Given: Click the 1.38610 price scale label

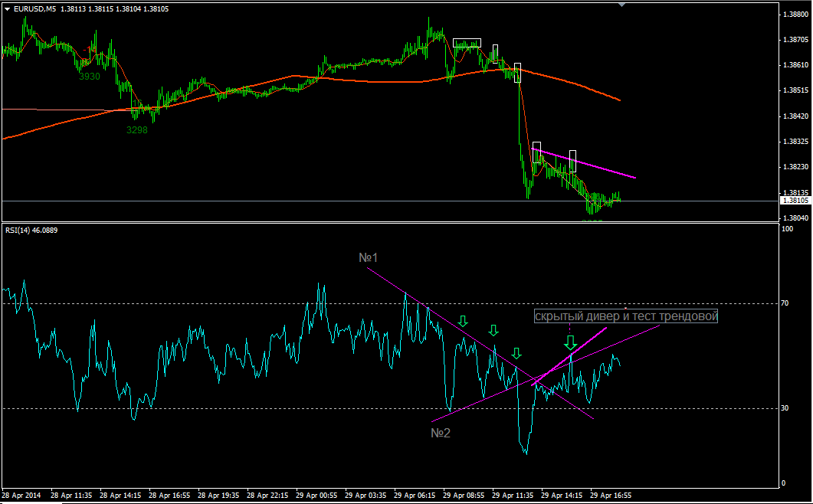Looking at the screenshot, I should [796, 65].
